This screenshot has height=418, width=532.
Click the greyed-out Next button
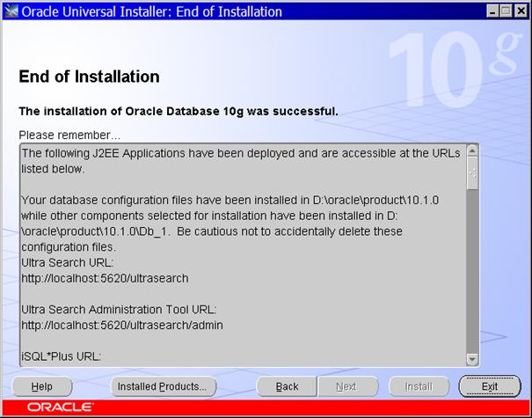click(346, 386)
